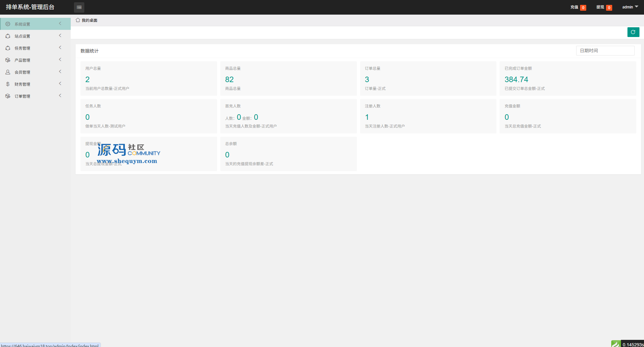The height and width of the screenshot is (347, 644).
Task: Open the 会员管理 sidebar menu
Action: [22, 72]
